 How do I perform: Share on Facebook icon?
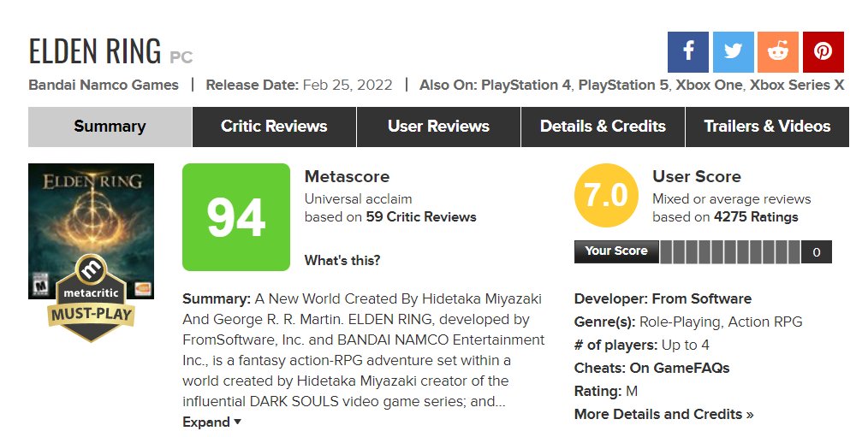click(x=687, y=52)
